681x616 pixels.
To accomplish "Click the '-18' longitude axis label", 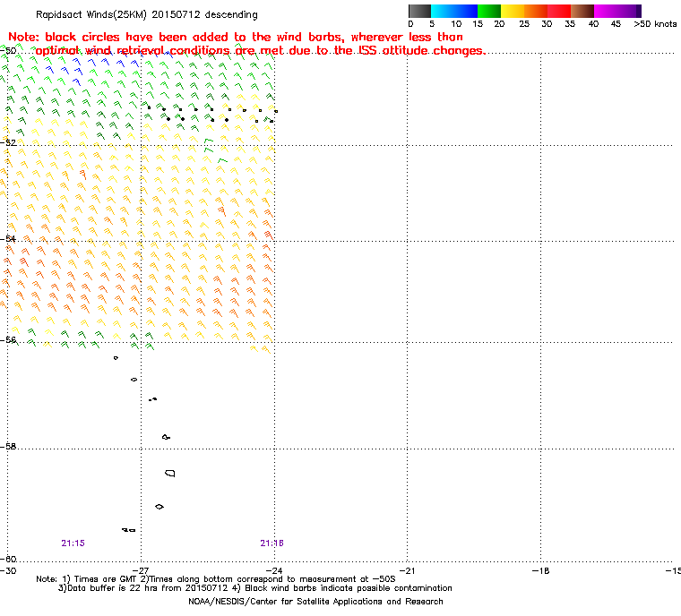I will pyautogui.click(x=540, y=571).
